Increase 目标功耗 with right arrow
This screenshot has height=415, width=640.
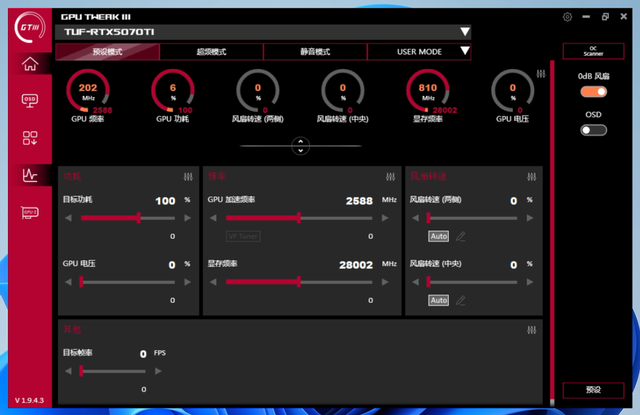(x=187, y=218)
